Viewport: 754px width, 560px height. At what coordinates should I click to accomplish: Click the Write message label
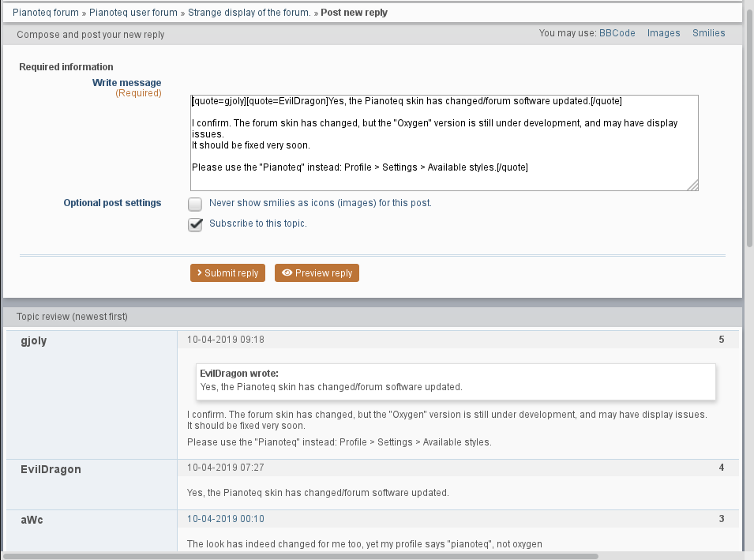(127, 83)
